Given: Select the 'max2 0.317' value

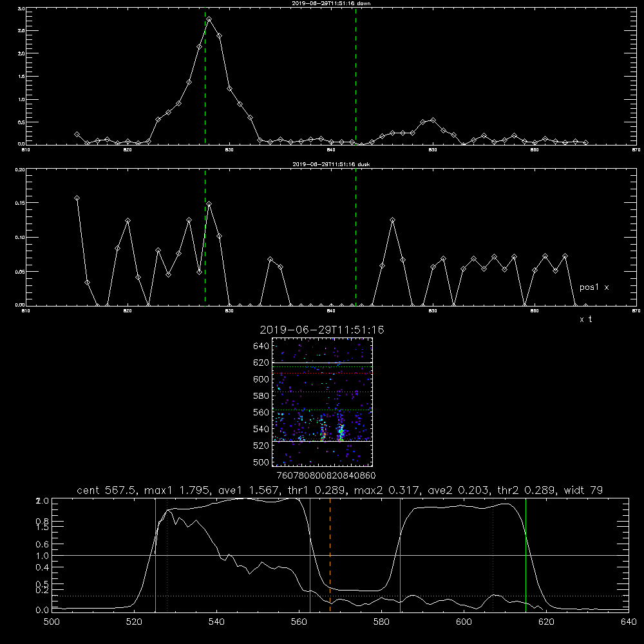Looking at the screenshot, I should pos(387,490).
